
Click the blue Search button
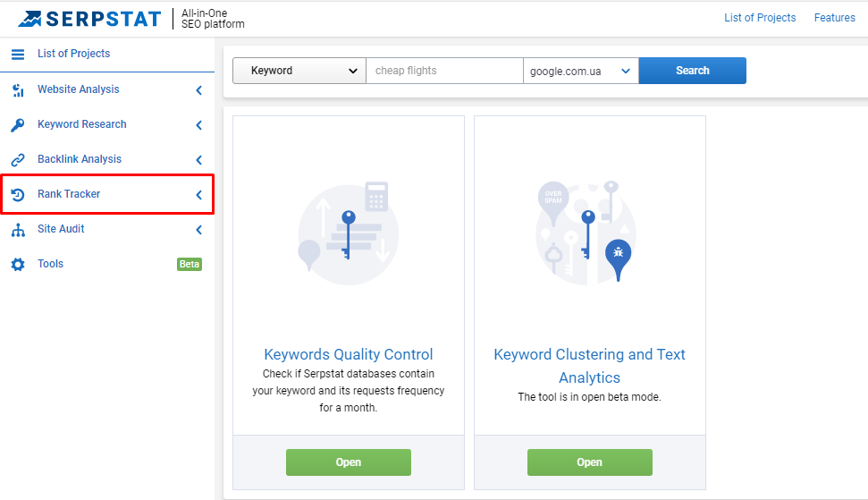(693, 71)
